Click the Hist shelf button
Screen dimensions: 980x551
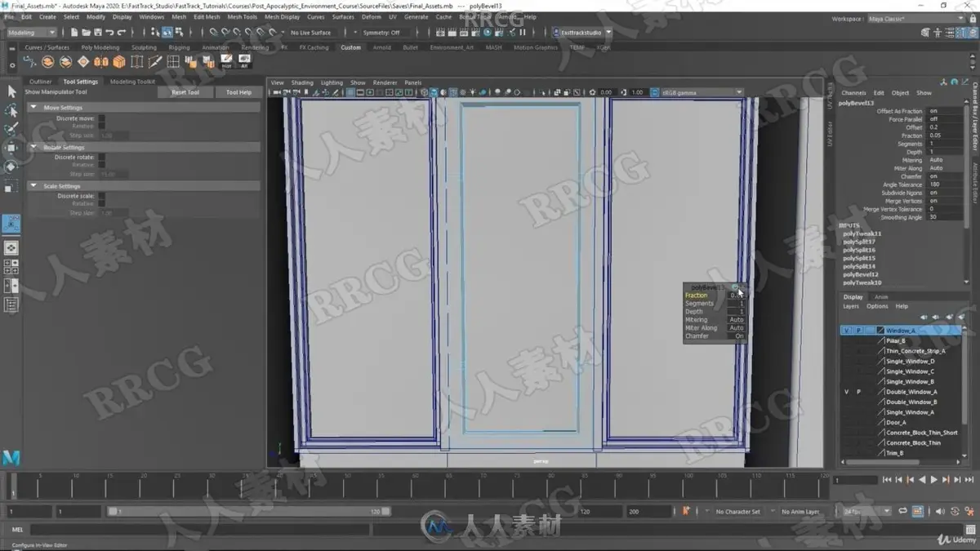226,61
